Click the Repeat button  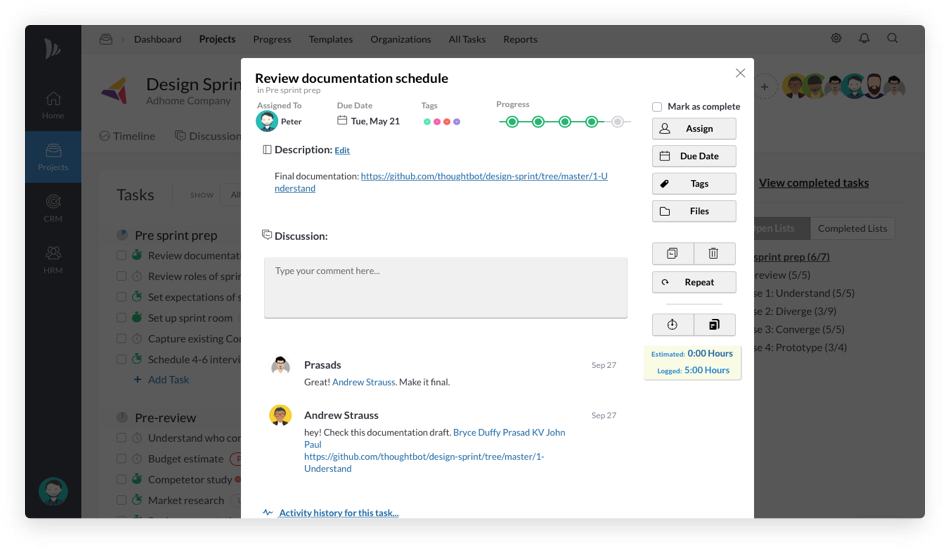pos(694,282)
